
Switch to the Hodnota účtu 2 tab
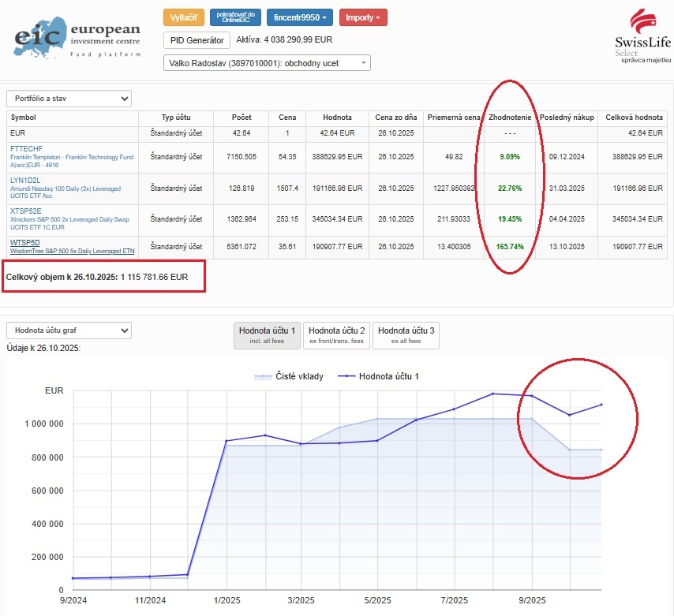(336, 335)
